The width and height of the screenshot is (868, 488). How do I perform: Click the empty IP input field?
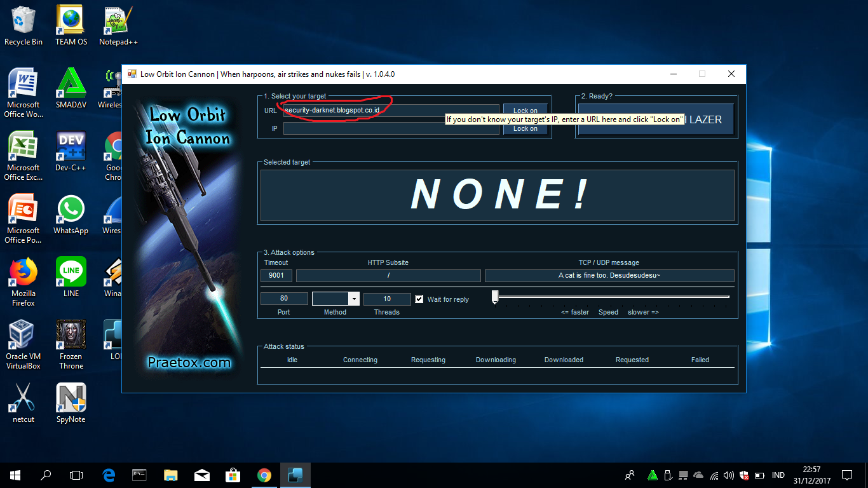391,128
